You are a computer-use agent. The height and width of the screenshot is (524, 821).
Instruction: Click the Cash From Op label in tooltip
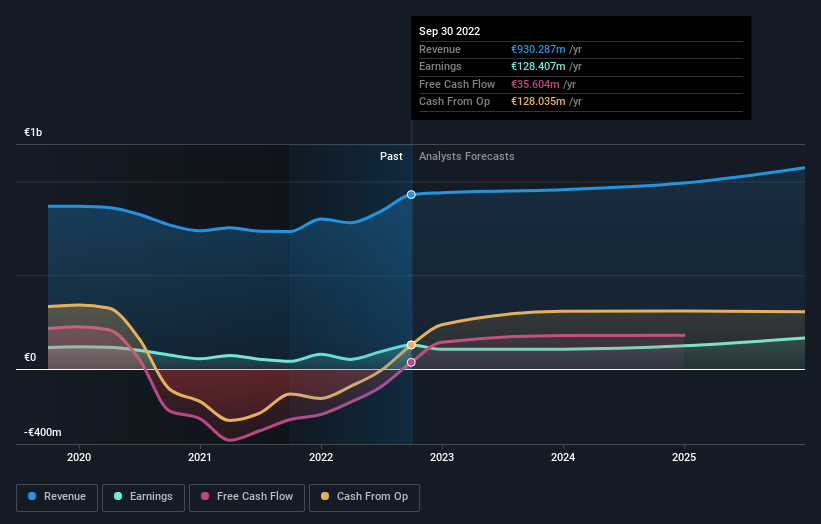click(x=454, y=102)
